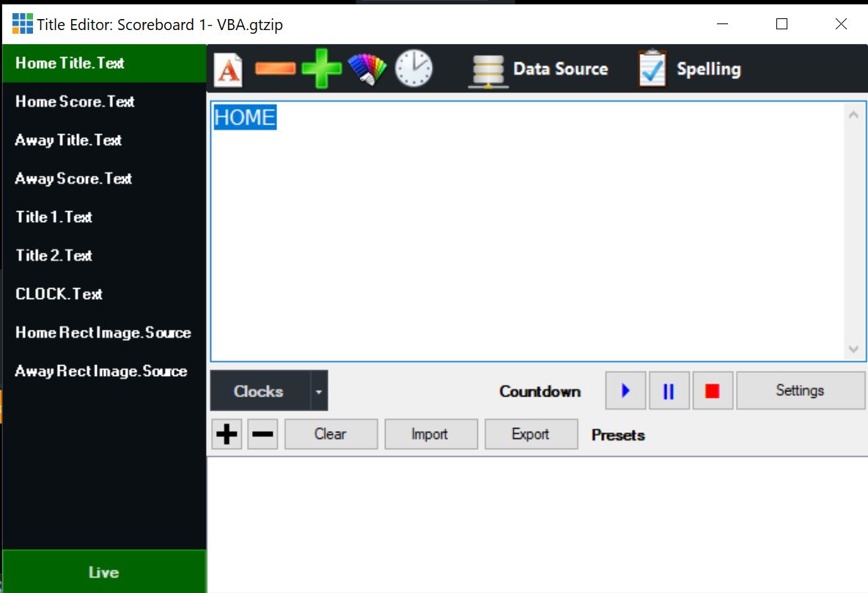Open countdown Settings
The height and width of the screenshot is (593, 868).
[x=800, y=391]
